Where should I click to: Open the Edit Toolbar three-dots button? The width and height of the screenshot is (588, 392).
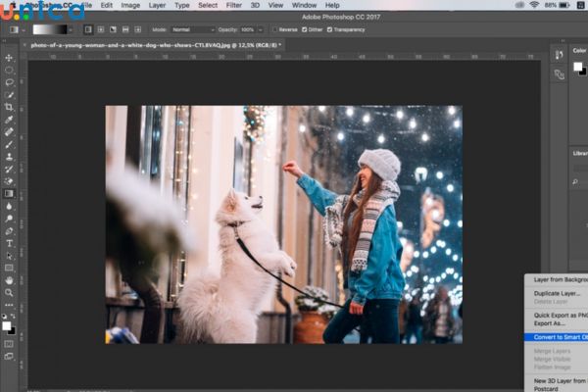(9, 305)
